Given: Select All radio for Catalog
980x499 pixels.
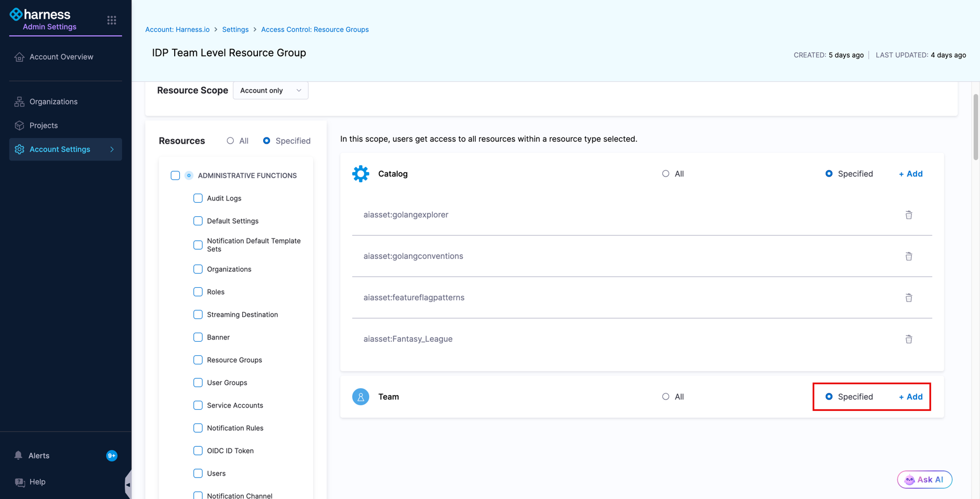Looking at the screenshot, I should pyautogui.click(x=666, y=174).
